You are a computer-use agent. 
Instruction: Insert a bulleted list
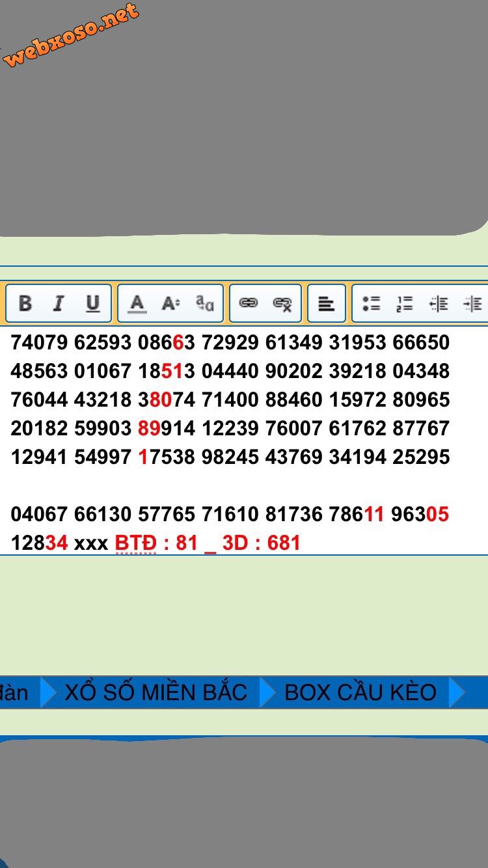click(x=371, y=303)
